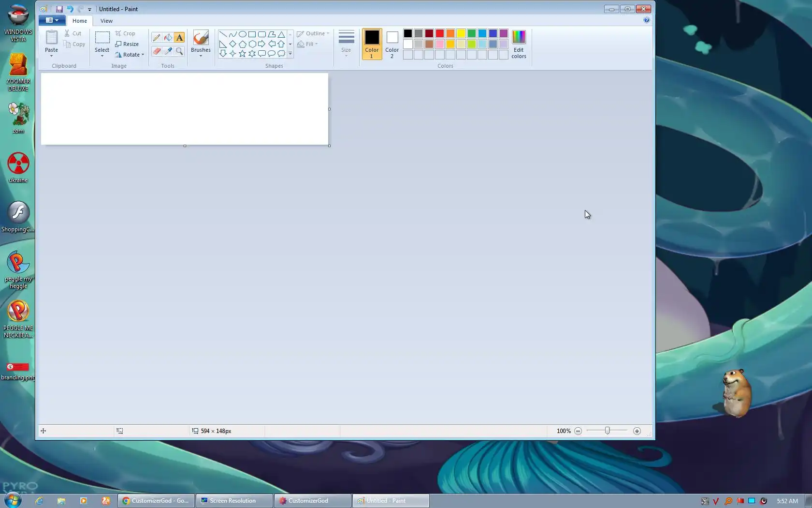Zoom out with the minus button
812x508 pixels.
pyautogui.click(x=578, y=431)
